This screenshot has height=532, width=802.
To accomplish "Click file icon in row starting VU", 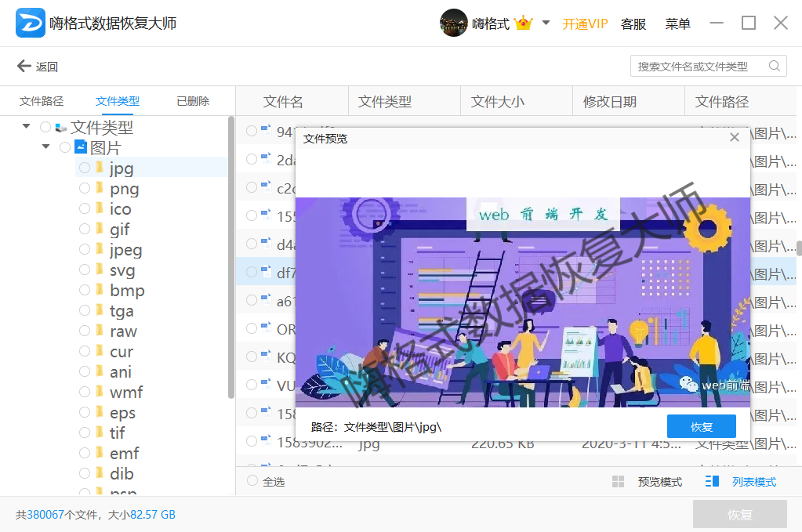I will coord(266,384).
